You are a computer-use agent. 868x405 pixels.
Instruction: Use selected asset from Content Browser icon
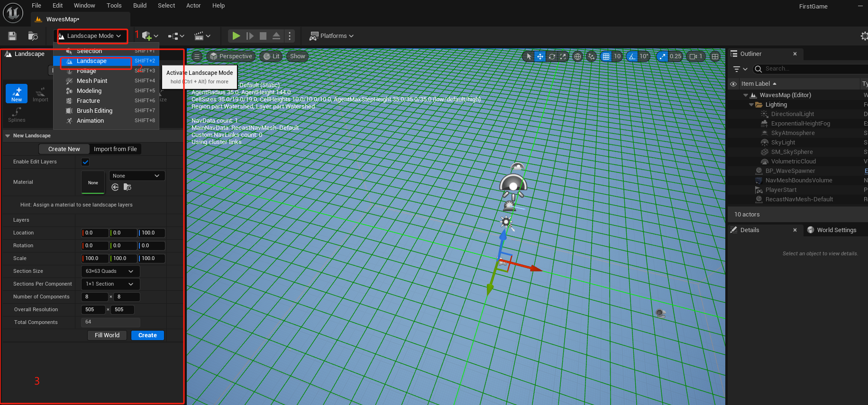115,188
